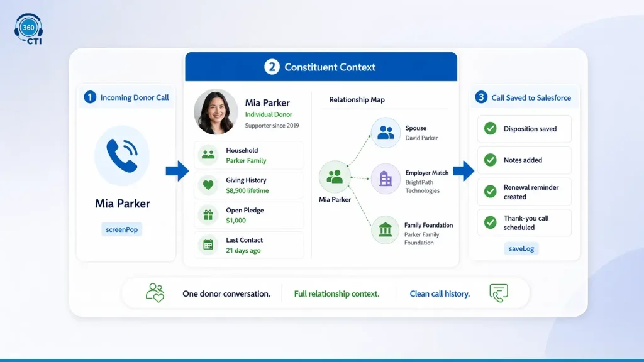Click the Renewal reminder created text
Viewport: 644px width, 362px height.
(x=531, y=192)
